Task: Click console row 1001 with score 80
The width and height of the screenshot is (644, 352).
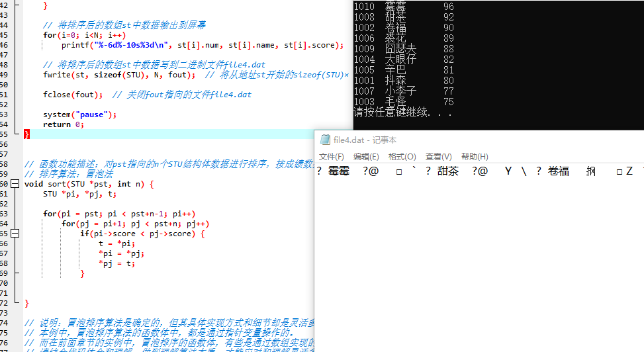Action: click(x=404, y=81)
